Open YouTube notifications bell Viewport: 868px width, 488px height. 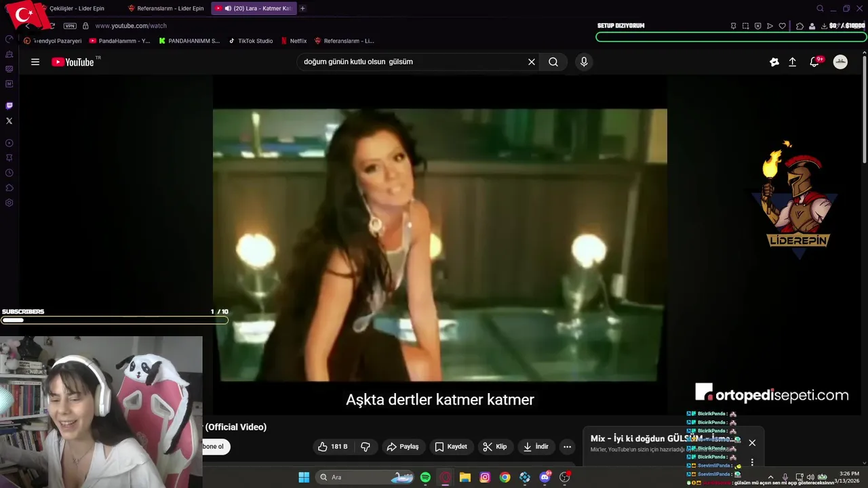[x=814, y=62]
